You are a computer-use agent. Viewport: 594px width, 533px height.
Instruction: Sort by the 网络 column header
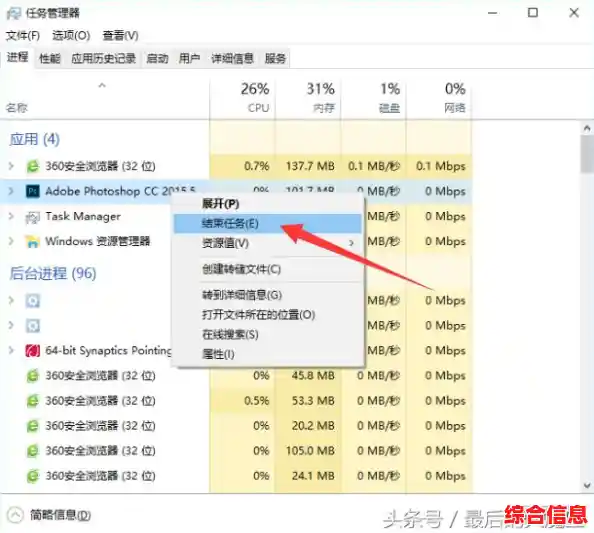[439, 98]
